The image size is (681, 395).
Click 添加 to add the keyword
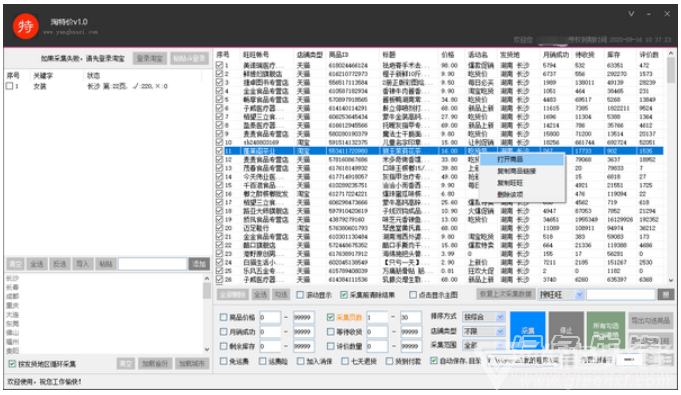[199, 264]
